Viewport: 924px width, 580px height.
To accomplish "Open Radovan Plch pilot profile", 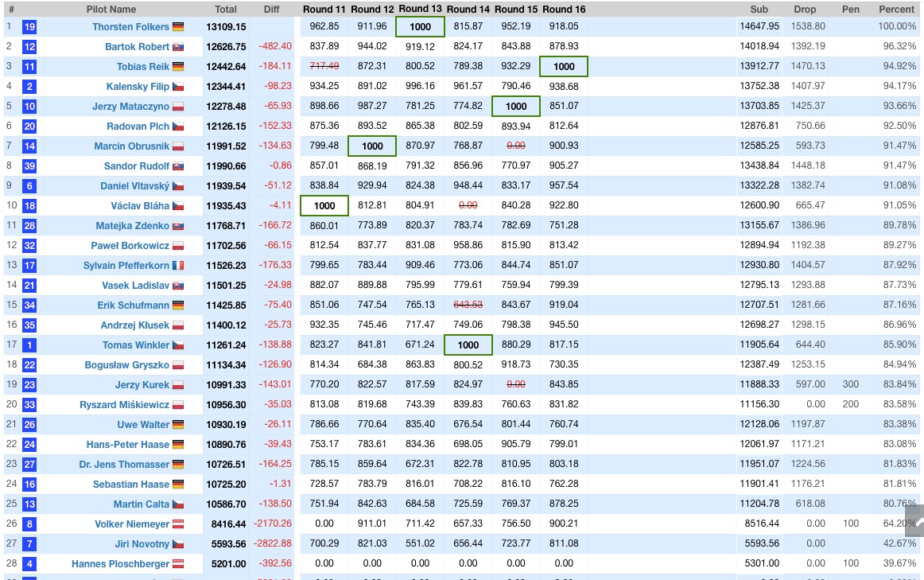I will pyautogui.click(x=138, y=127).
